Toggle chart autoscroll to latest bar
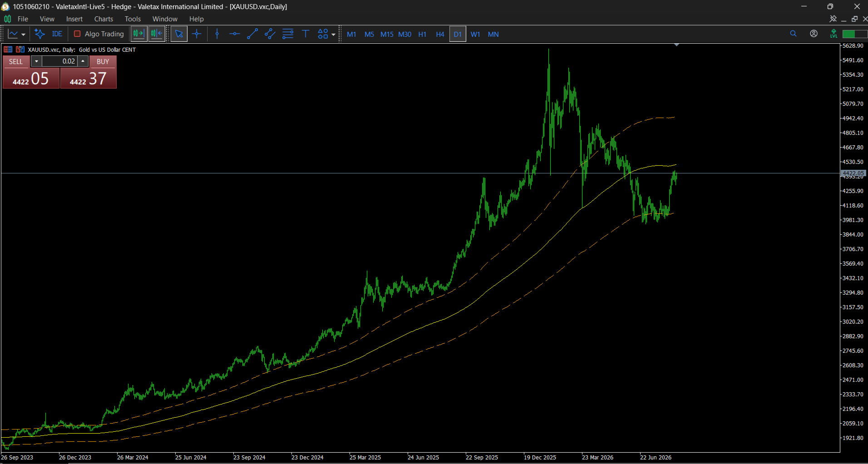This screenshot has width=868, height=464. click(x=156, y=34)
